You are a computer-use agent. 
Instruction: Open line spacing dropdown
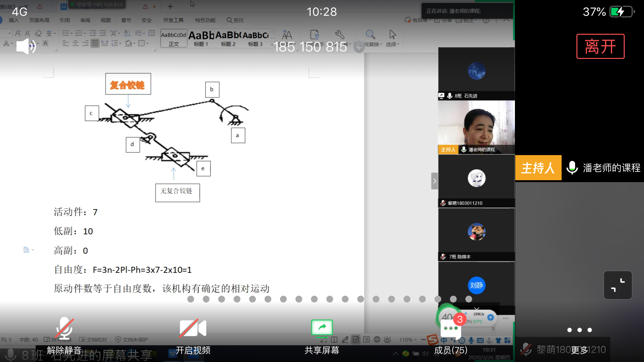[x=116, y=43]
